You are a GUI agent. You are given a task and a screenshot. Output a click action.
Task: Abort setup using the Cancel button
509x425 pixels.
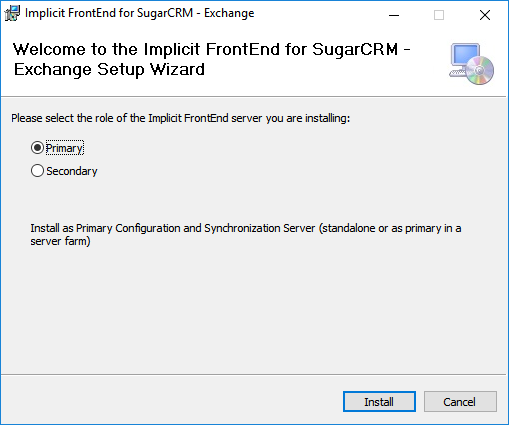[x=460, y=402]
